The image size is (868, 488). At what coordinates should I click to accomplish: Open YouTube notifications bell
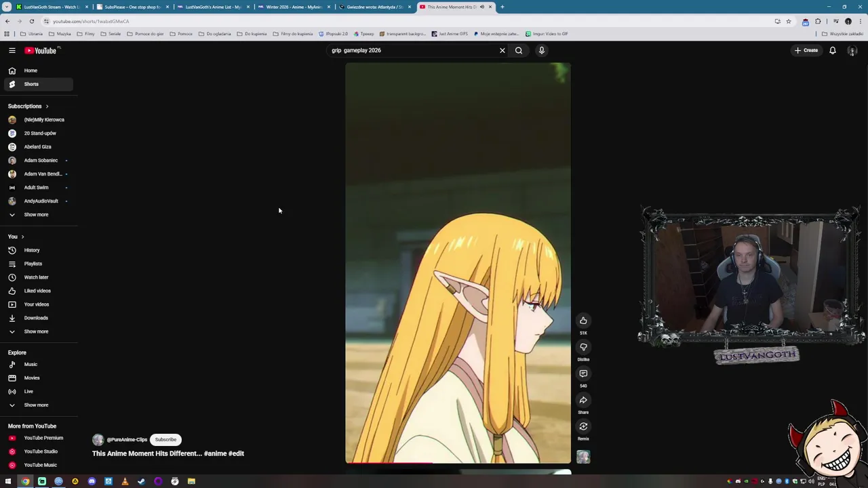click(x=833, y=50)
